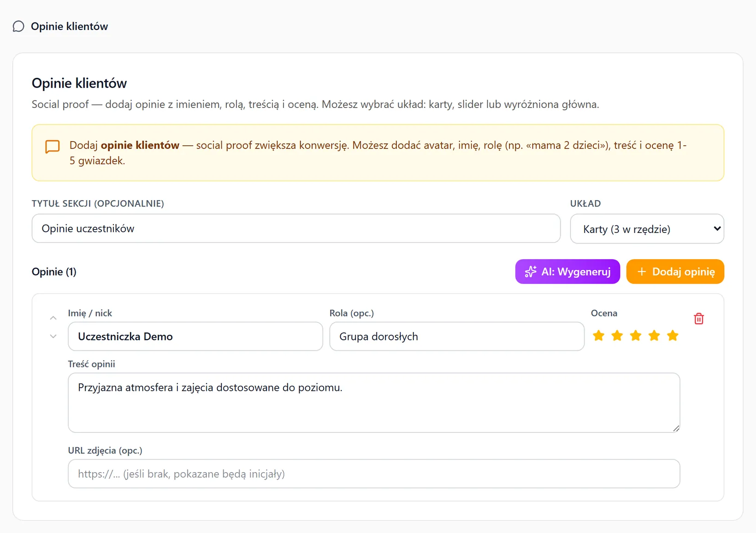Screen dimensions: 756x533
Task: Click the Rola (opc.) input field
Action: pyautogui.click(x=457, y=336)
